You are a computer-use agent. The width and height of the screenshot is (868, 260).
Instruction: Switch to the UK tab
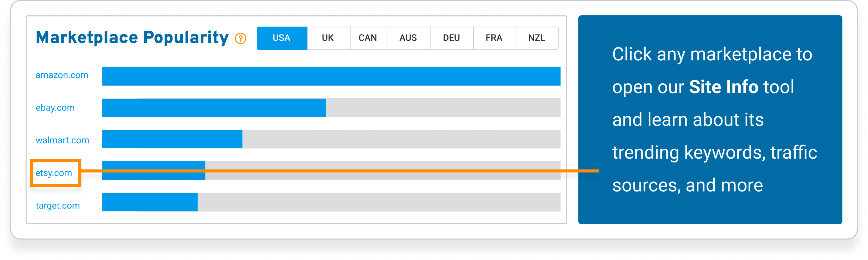coord(328,38)
